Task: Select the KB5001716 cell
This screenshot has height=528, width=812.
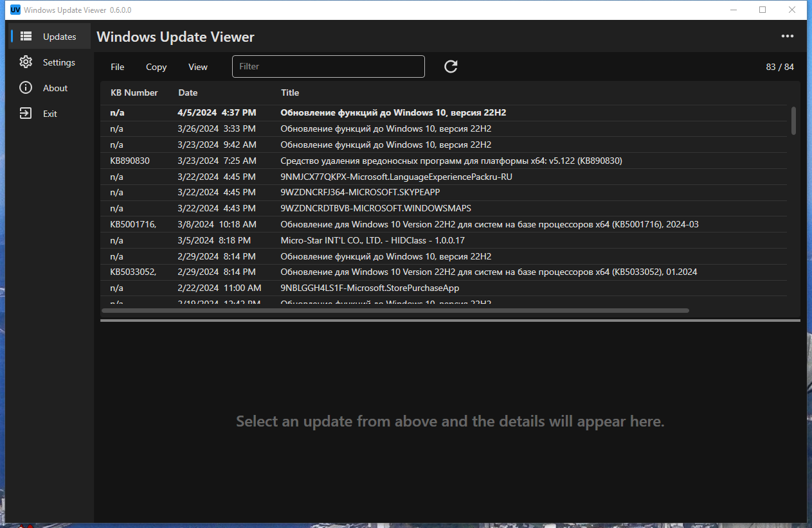Action: tap(133, 224)
